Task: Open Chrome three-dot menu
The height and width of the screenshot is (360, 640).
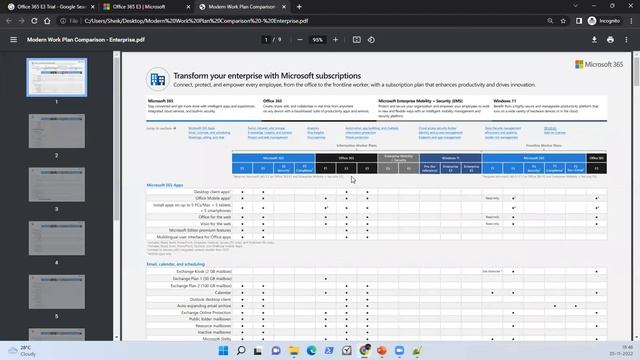Action: (631, 21)
